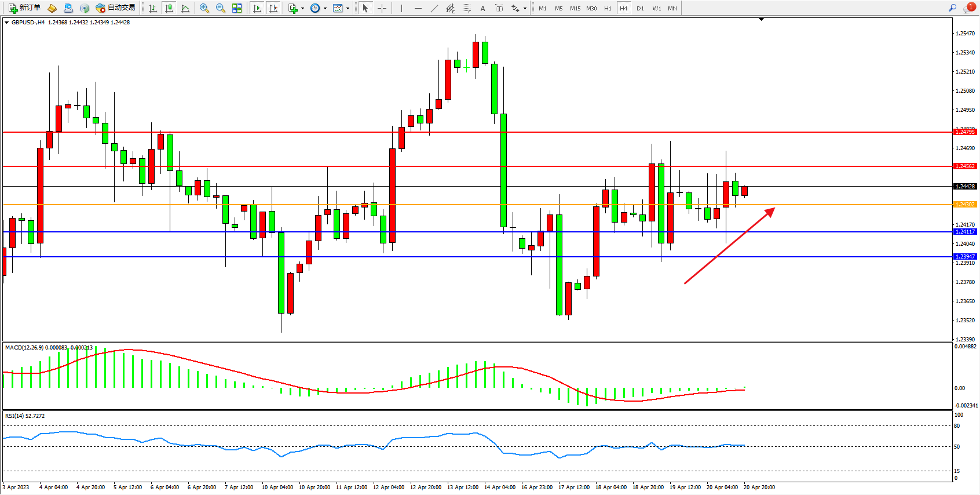Click the New Order (新订单) button

(24, 8)
